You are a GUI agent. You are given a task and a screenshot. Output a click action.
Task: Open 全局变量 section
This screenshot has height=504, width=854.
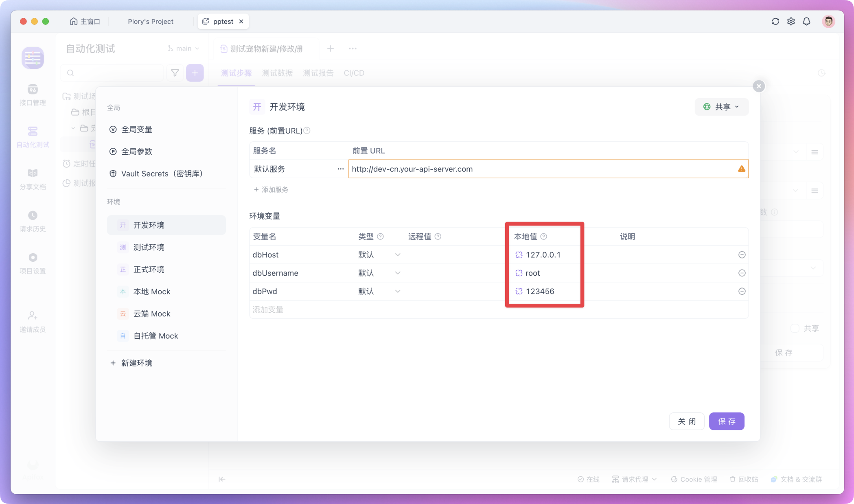pyautogui.click(x=137, y=129)
